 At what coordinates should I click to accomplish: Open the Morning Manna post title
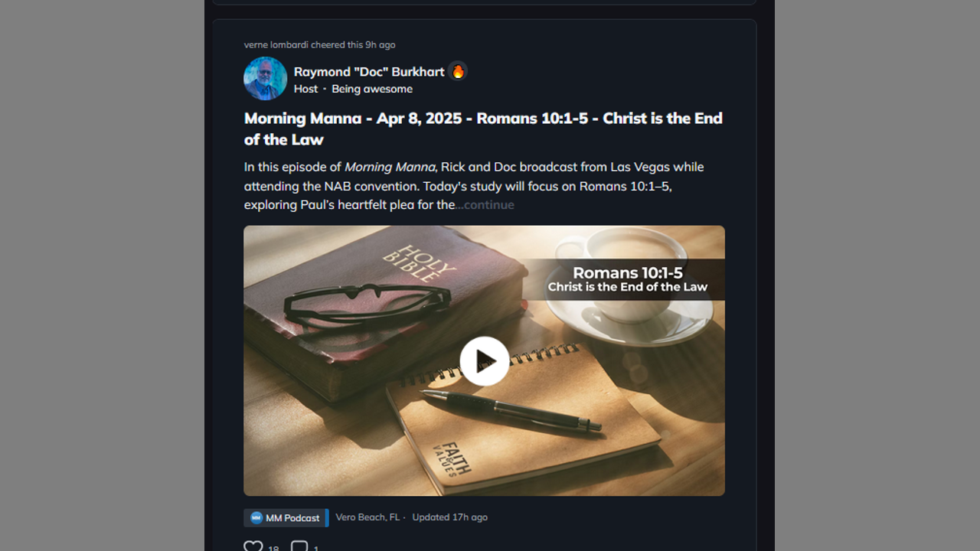(x=483, y=129)
